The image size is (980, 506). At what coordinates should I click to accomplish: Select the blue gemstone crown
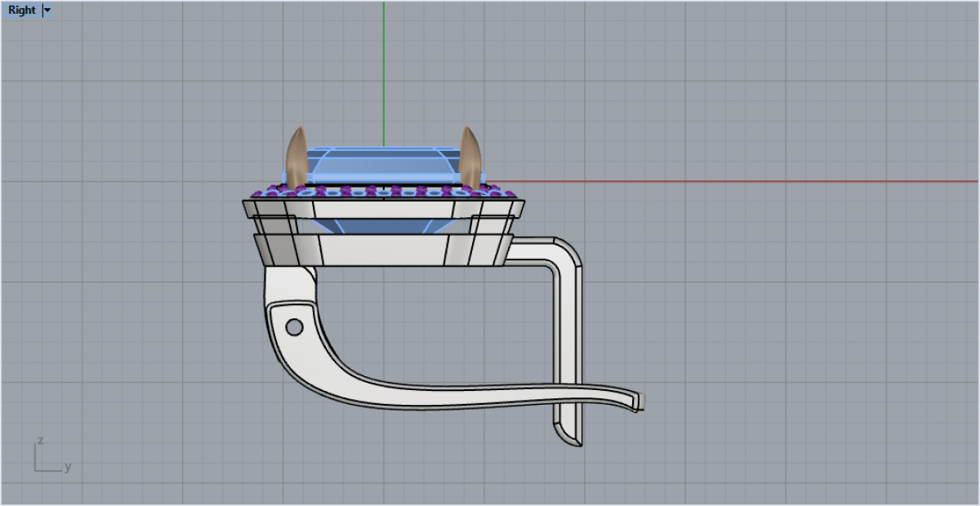[383, 162]
